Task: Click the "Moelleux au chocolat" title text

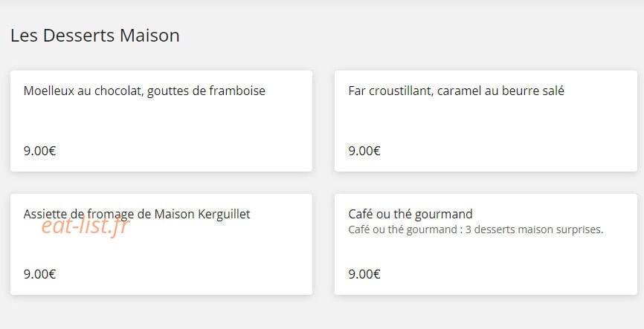Action: coord(83,91)
